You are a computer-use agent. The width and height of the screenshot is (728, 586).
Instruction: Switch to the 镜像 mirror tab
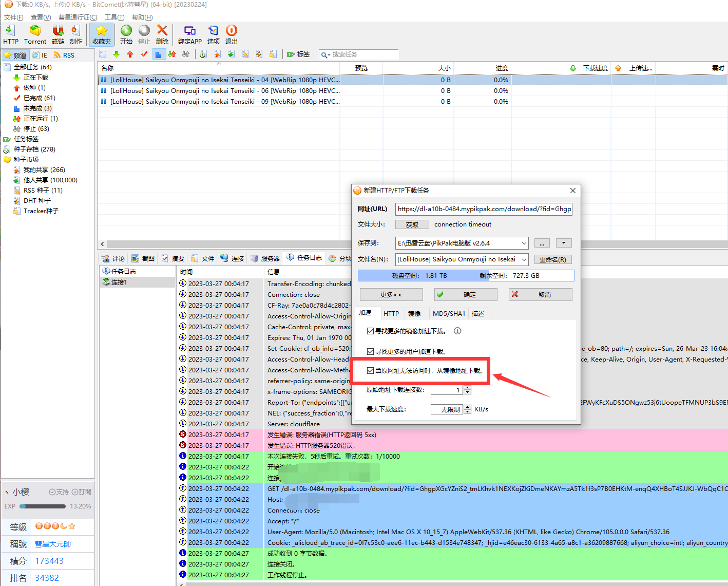[414, 313]
